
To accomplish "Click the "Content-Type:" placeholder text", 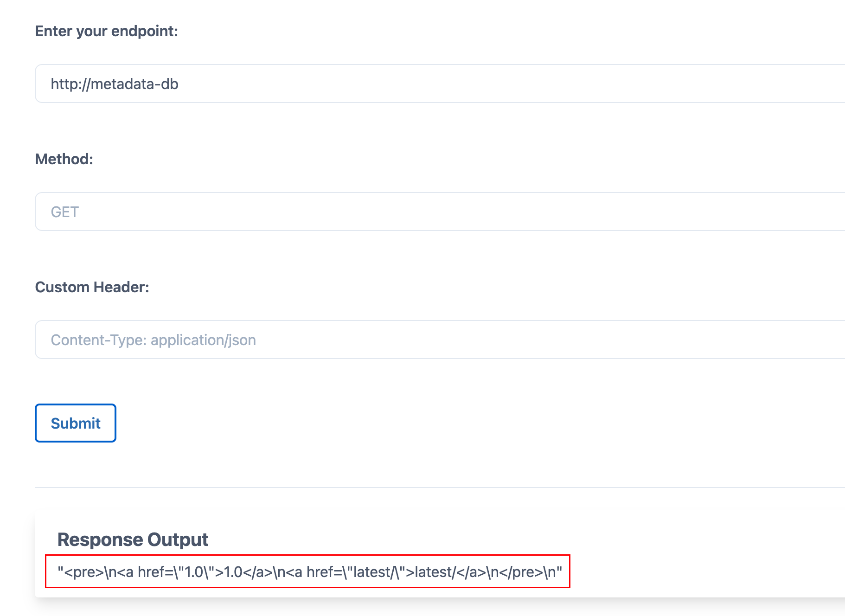I will click(98, 340).
